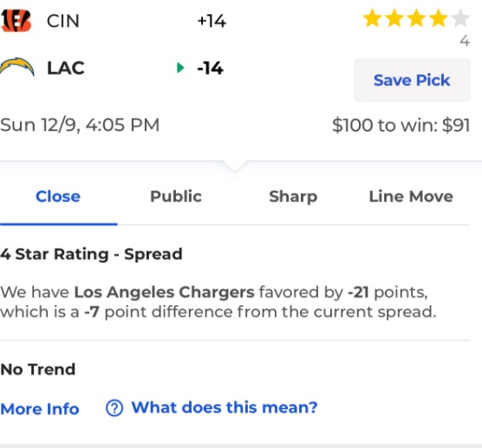Click the third gold rating star
This screenshot has width=482, height=448.
[x=416, y=18]
